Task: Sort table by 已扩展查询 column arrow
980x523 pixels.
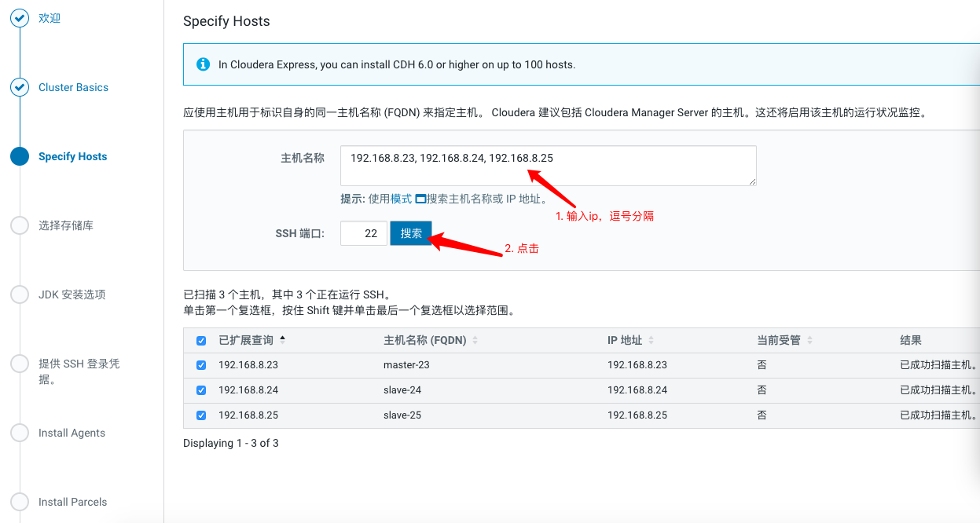Action: (x=283, y=340)
